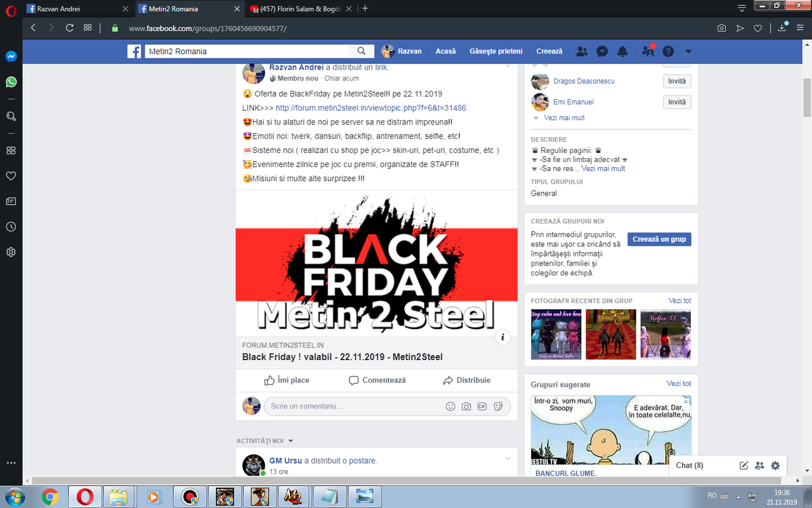This screenshot has width=812, height=508.
Task: Click the Opera menu logo
Action: pos(11,9)
